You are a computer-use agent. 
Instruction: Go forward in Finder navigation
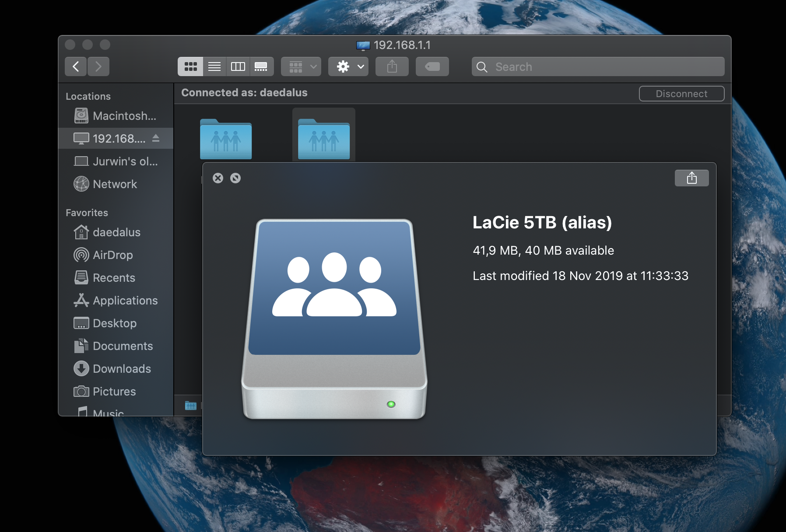click(98, 66)
